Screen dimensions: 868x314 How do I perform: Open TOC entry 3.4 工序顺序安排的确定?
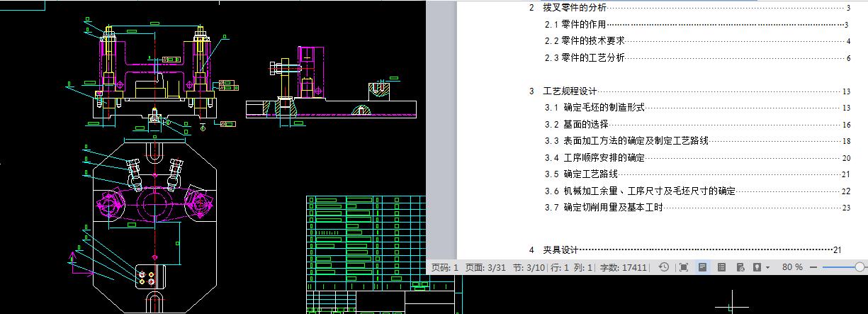pyautogui.click(x=697, y=158)
